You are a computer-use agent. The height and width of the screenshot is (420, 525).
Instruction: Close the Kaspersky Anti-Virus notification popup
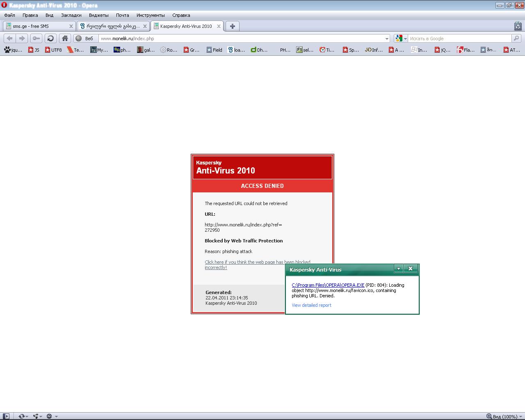click(x=411, y=269)
